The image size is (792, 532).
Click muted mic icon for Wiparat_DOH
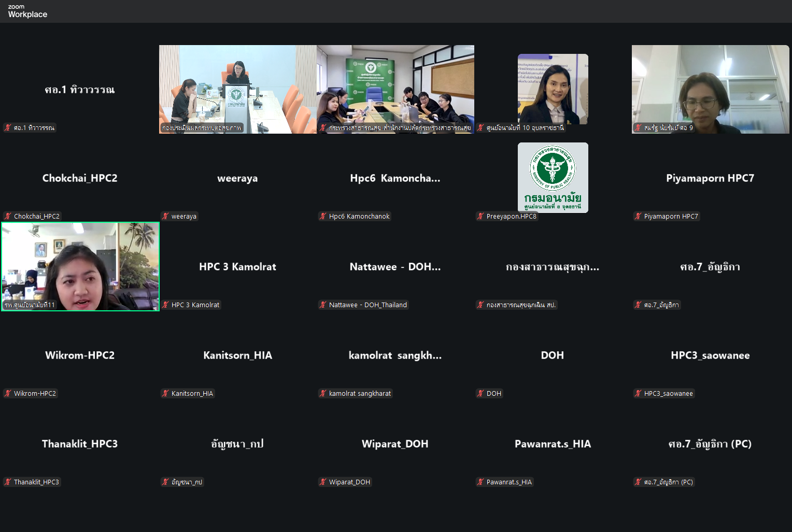pos(323,482)
